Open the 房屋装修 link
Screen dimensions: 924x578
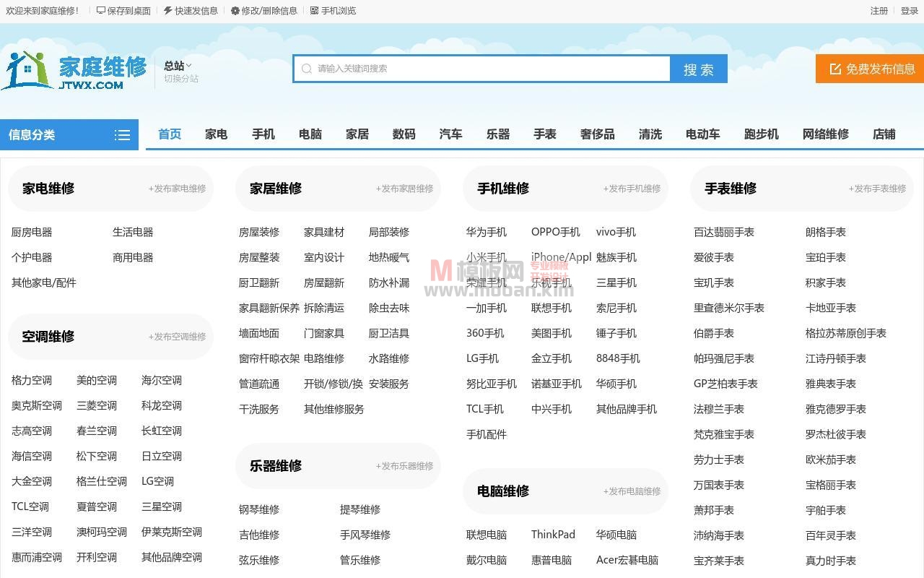pos(259,232)
